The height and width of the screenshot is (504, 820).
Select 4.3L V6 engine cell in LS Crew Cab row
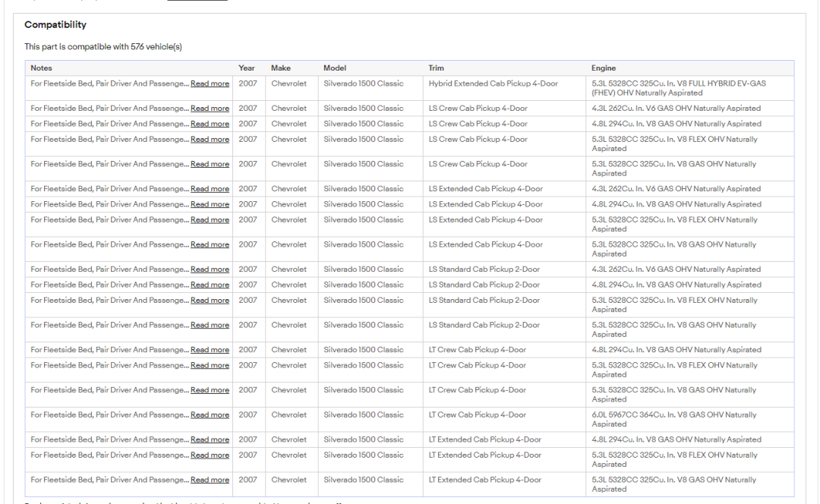click(x=676, y=109)
